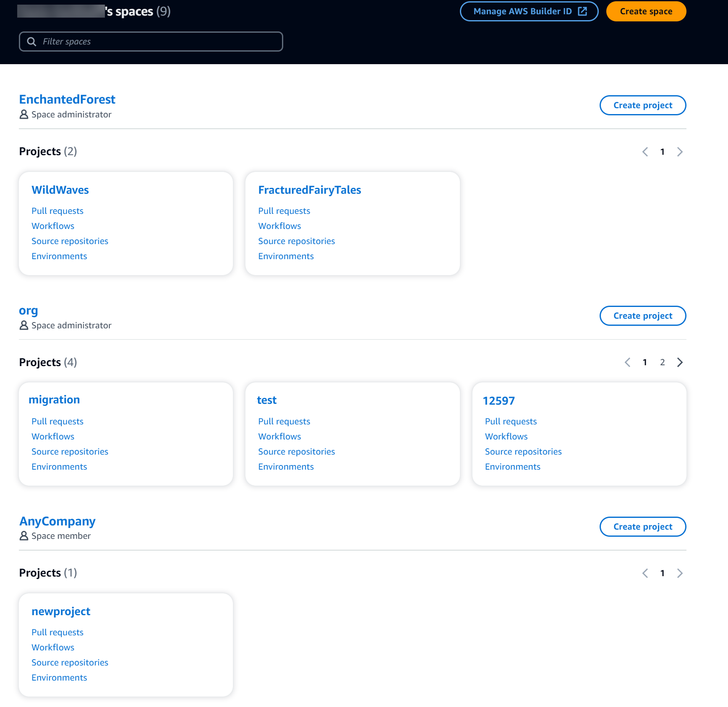The image size is (728, 707).
Task: Click the search magnifier icon in Filter spaces
Action: pos(32,42)
